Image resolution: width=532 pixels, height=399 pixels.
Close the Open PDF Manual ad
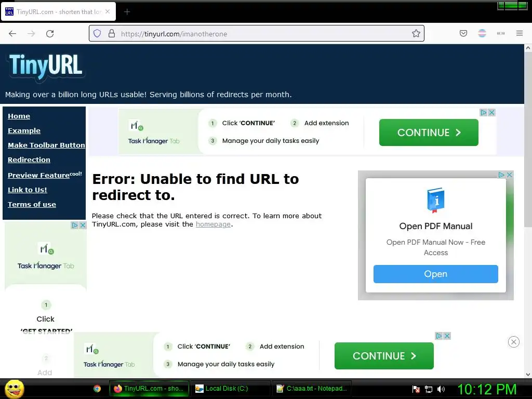[x=509, y=175]
